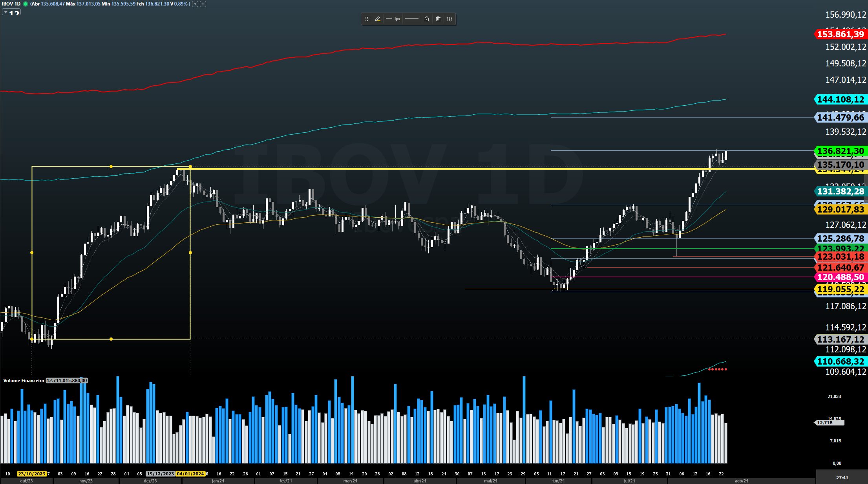The height and width of the screenshot is (484, 868).
Task: Lock the selected drawing
Action: (x=427, y=19)
